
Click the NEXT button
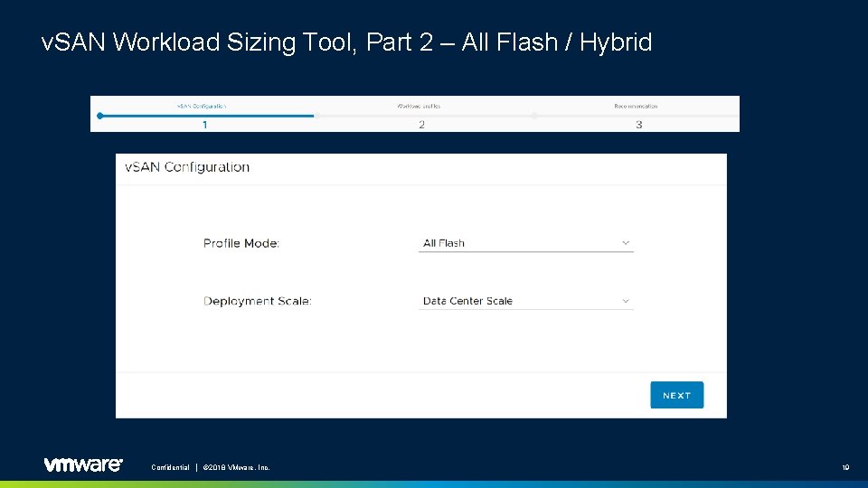point(676,395)
